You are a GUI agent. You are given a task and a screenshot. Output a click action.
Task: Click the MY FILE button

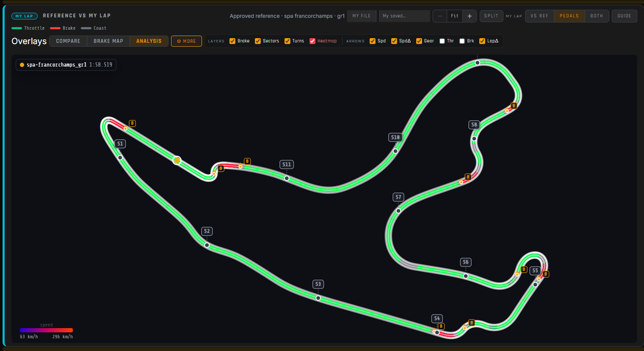(362, 16)
